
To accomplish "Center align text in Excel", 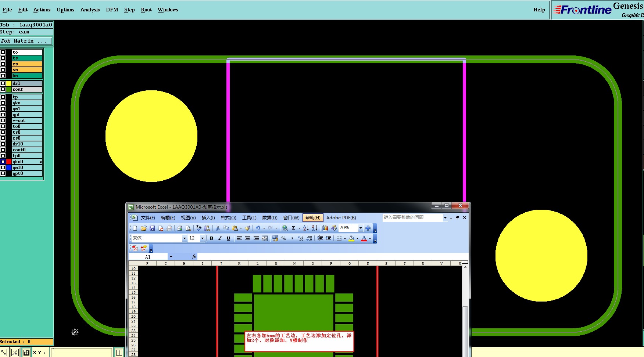I will click(248, 238).
